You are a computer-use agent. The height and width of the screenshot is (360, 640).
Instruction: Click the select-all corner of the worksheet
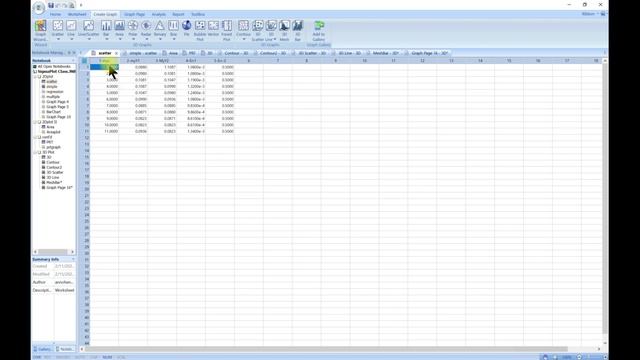point(84,60)
